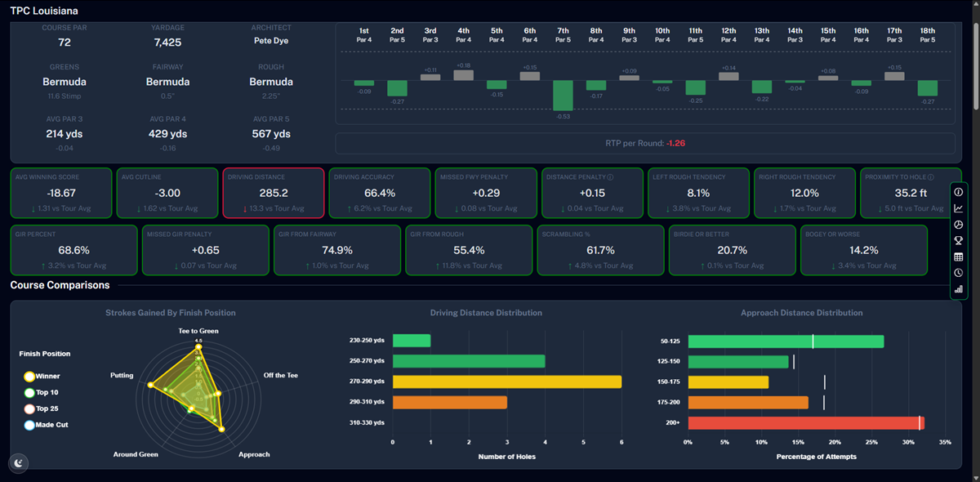Select the 7th hole bar in chart
Screen dimensions: 980x482
[x=563, y=95]
